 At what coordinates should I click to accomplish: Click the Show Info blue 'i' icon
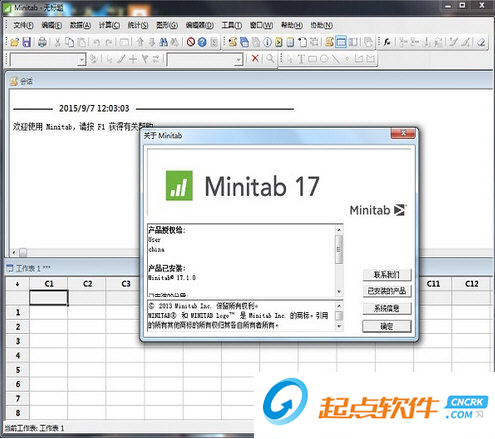(x=267, y=42)
